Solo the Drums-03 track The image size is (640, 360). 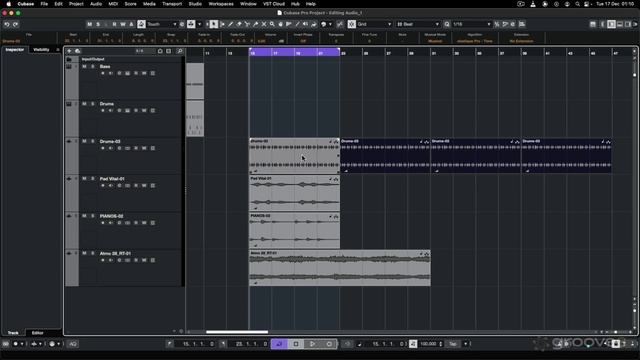click(93, 141)
